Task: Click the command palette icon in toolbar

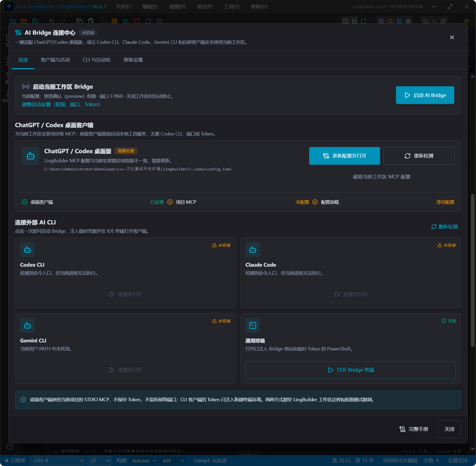Action: (399, 21)
